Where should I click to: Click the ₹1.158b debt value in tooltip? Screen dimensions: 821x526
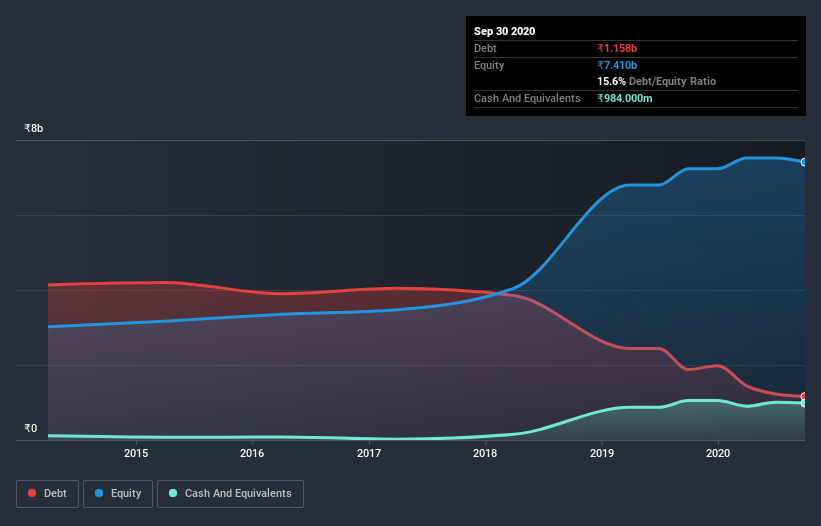pyautogui.click(x=617, y=48)
